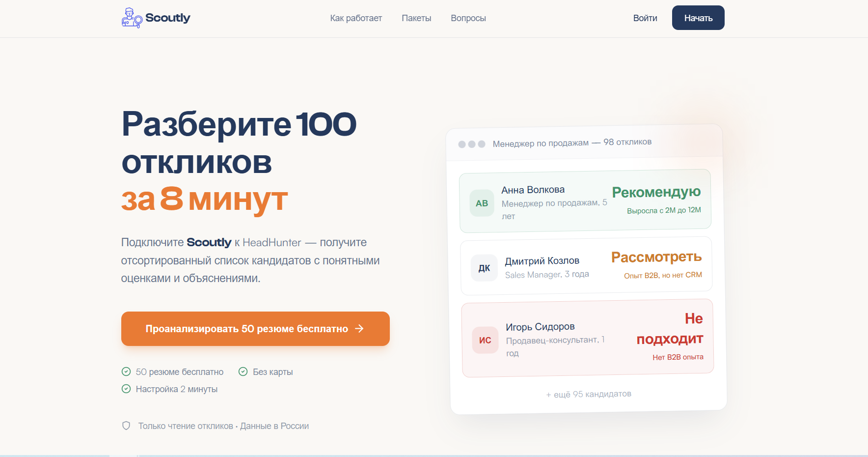The height and width of the screenshot is (457, 868).
Task: Click the three window dots in mockup header
Action: (472, 144)
